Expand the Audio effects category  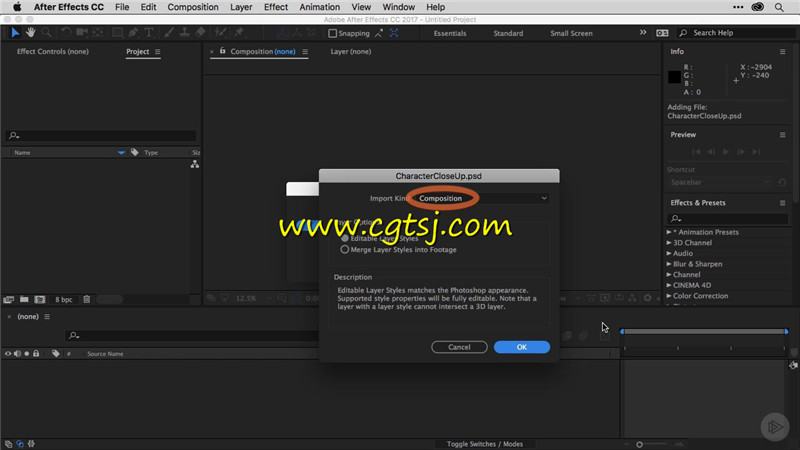point(669,254)
